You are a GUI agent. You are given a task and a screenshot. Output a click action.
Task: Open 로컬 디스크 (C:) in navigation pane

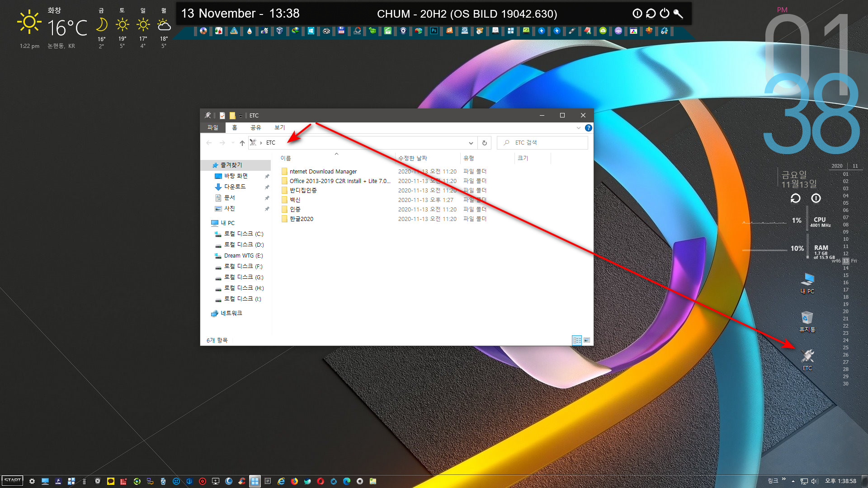(x=244, y=234)
